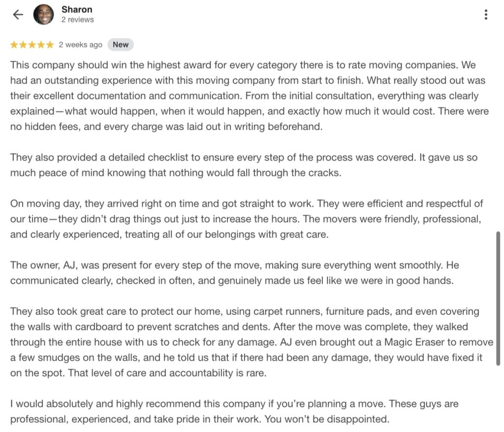
Task: Select paragraph starting 'The owner, AJ'
Action: [235, 273]
